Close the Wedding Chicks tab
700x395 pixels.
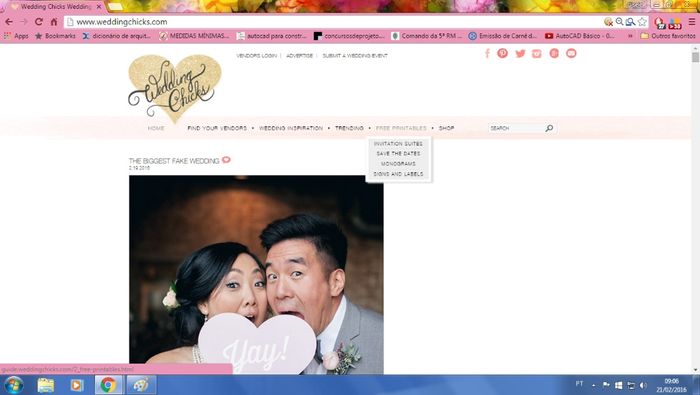point(99,7)
